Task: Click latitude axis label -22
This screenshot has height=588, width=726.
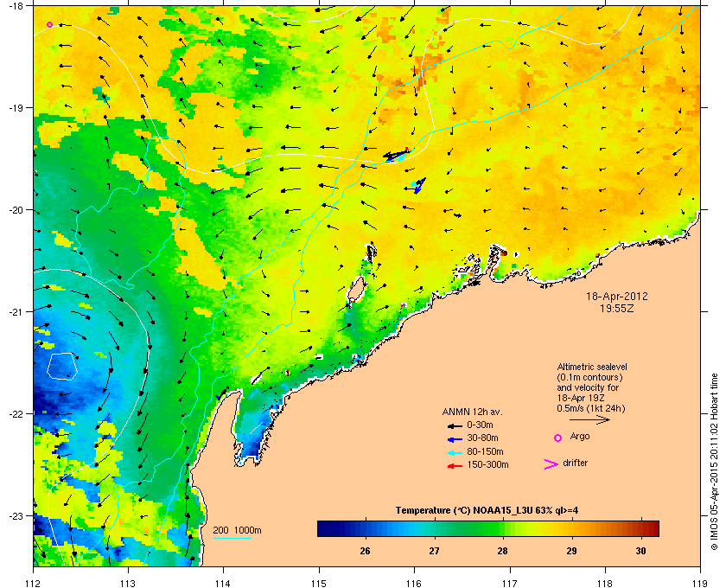Action: (16, 413)
